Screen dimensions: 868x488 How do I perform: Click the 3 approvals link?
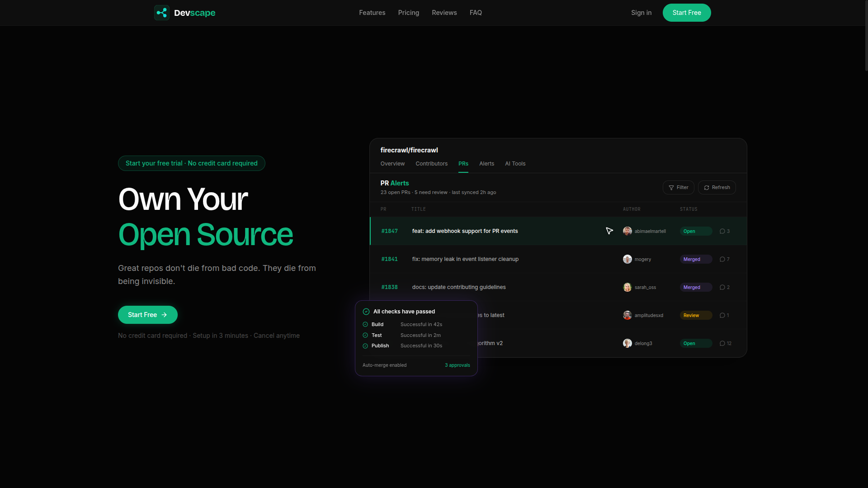coord(458,365)
